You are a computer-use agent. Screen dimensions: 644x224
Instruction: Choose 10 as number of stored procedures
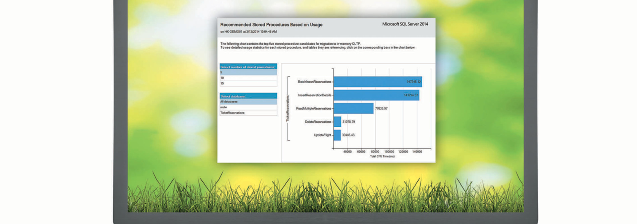(x=248, y=78)
